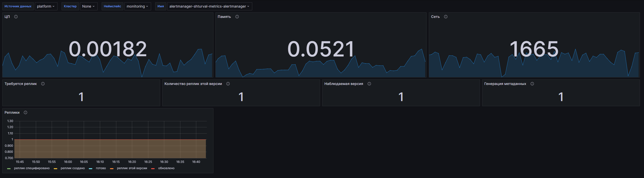This screenshot has width=644, height=178.
Task: Click the Память panel title
Action: coord(224,17)
